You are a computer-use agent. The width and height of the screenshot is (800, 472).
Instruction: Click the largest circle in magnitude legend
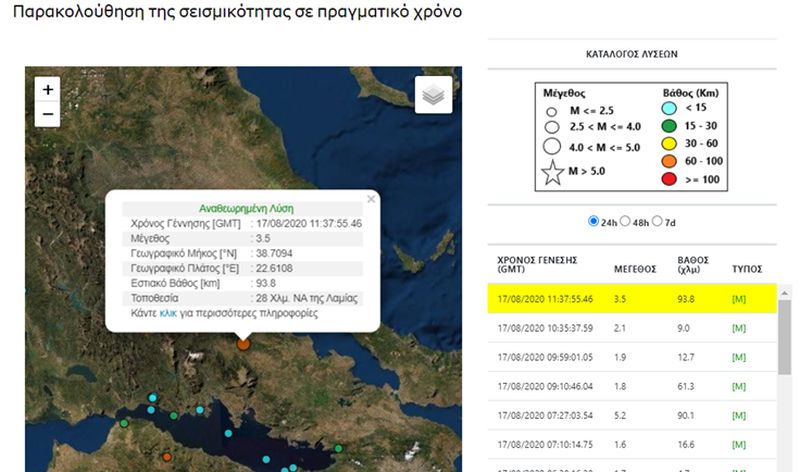point(551,148)
